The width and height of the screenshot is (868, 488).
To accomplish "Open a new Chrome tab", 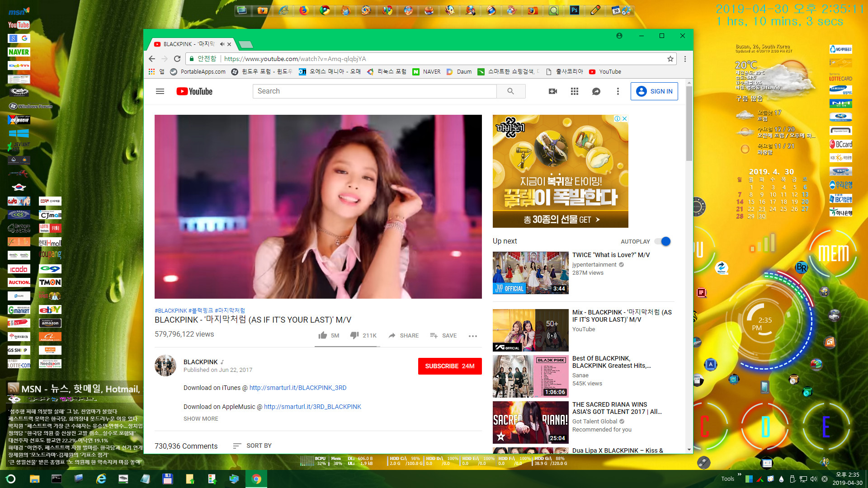I will point(245,44).
